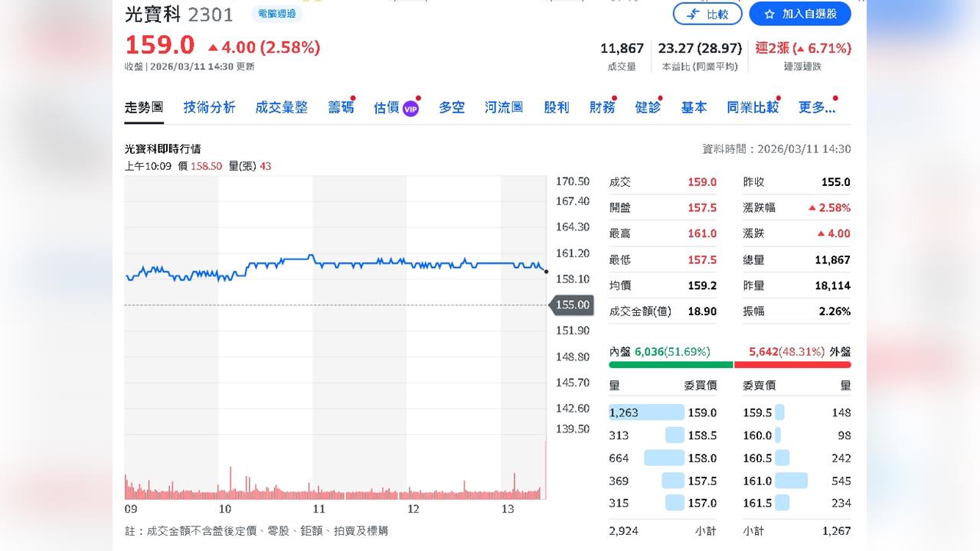Click the green-red 內盤外盤 ratio bar
Image resolution: width=980 pixels, height=551 pixels.
(x=727, y=365)
